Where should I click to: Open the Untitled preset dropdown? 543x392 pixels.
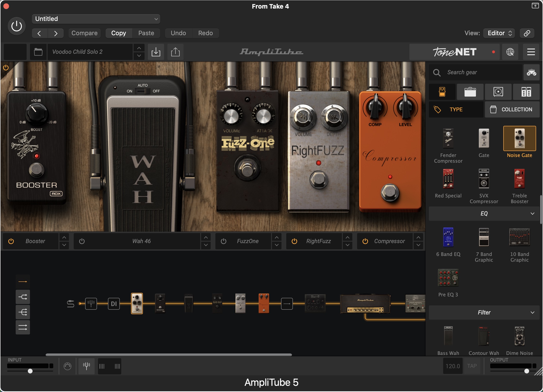click(x=96, y=19)
